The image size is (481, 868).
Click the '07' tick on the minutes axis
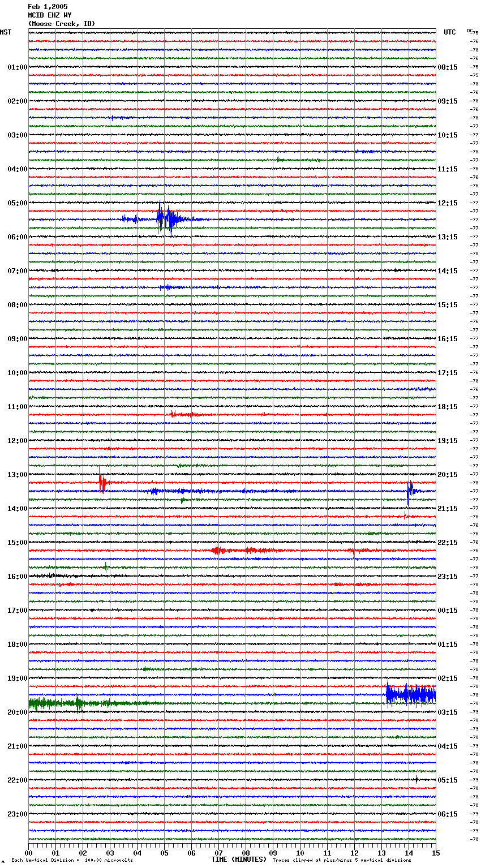[219, 853]
